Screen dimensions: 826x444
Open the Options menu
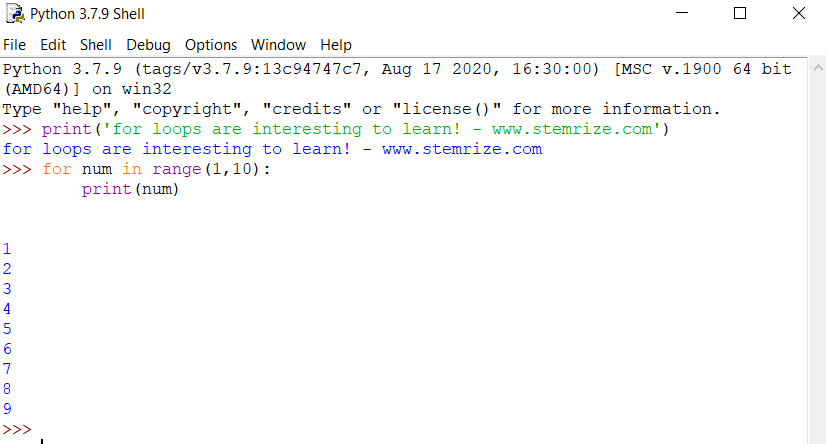[211, 45]
